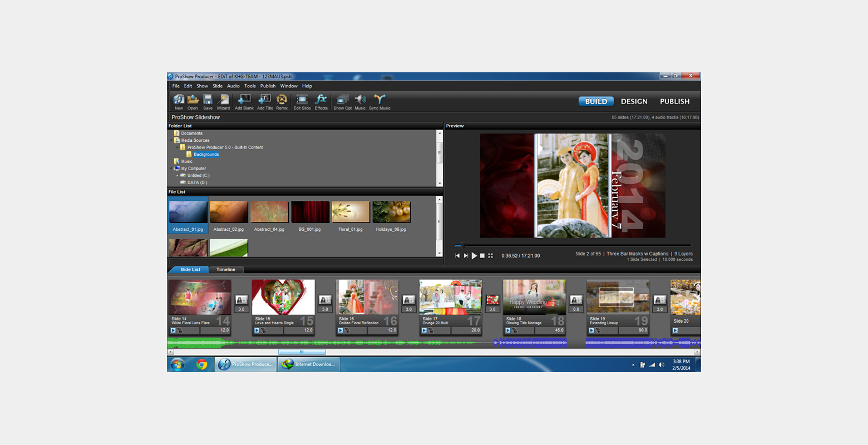Screen dimensions: 868x445
Task: Open Chrome from Windows taskbar
Action: click(x=202, y=364)
